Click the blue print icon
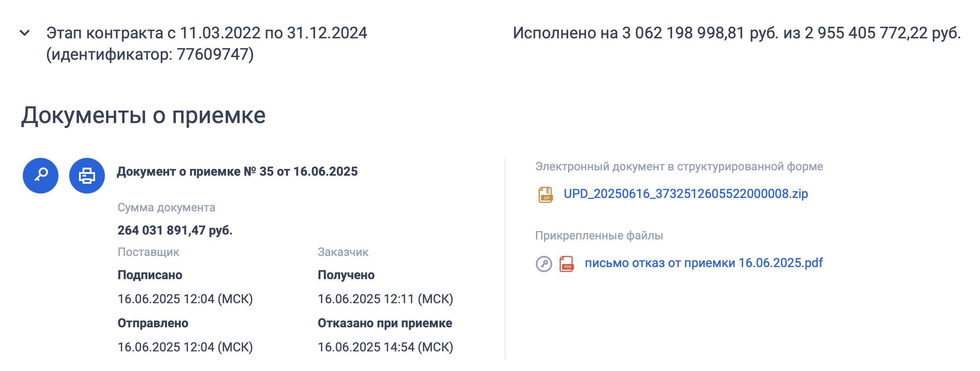 (87, 176)
